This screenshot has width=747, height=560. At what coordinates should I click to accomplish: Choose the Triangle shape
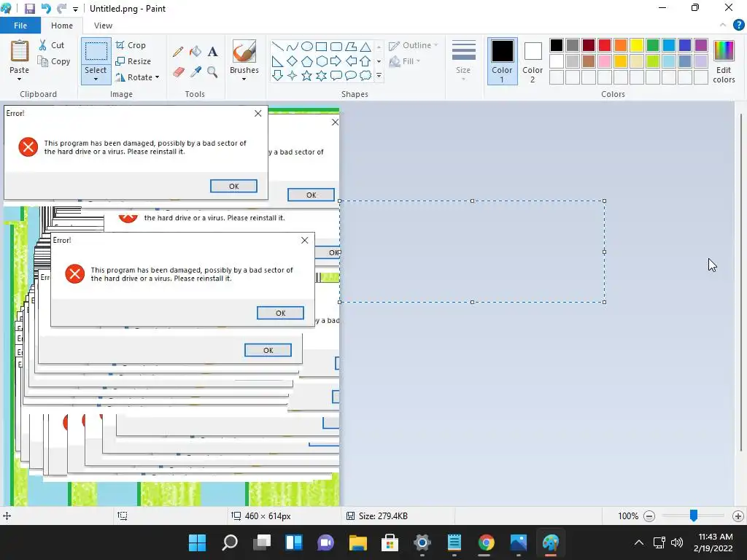365,46
